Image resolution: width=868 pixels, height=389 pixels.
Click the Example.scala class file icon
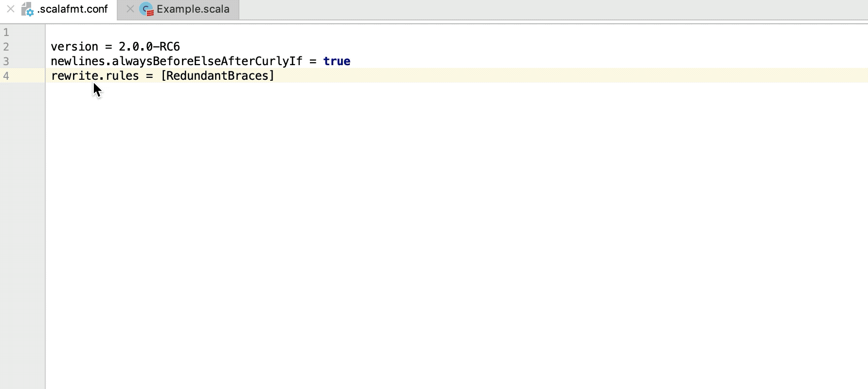[146, 9]
